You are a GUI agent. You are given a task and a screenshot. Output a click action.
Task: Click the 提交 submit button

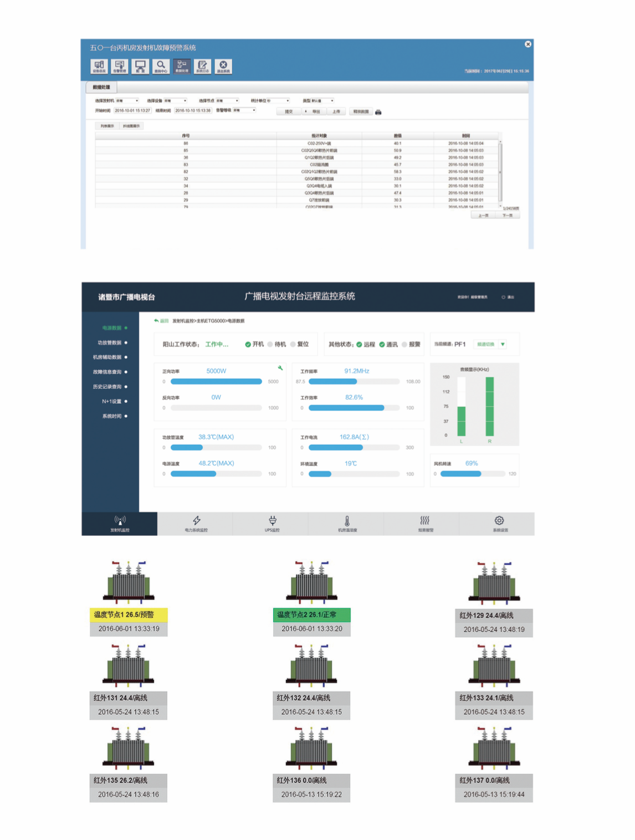coord(289,112)
